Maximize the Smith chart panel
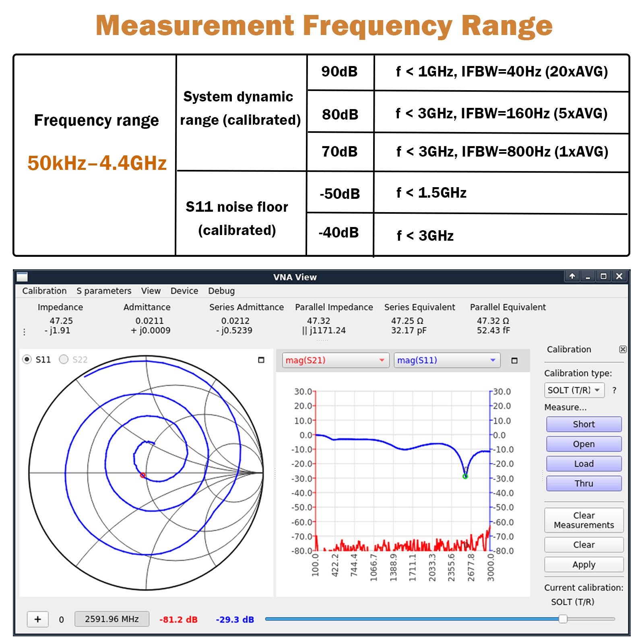Screen dimensions: 644x644 (261, 360)
